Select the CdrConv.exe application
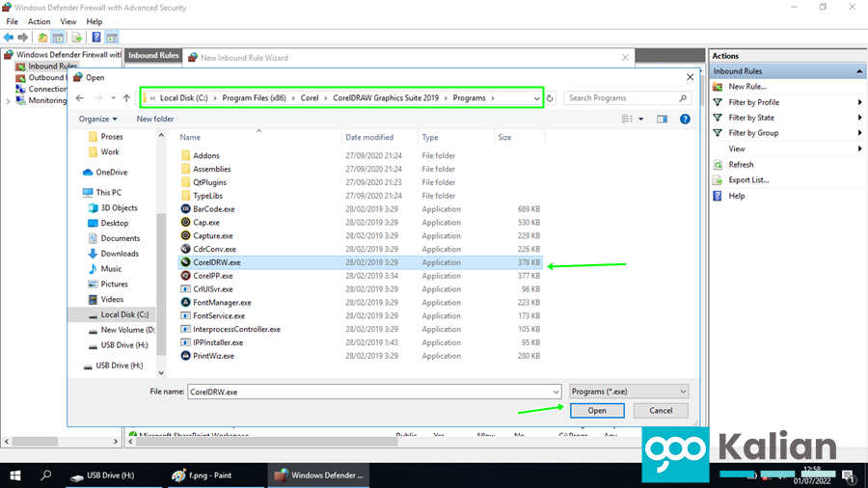Image resolution: width=868 pixels, height=488 pixels. pos(214,249)
